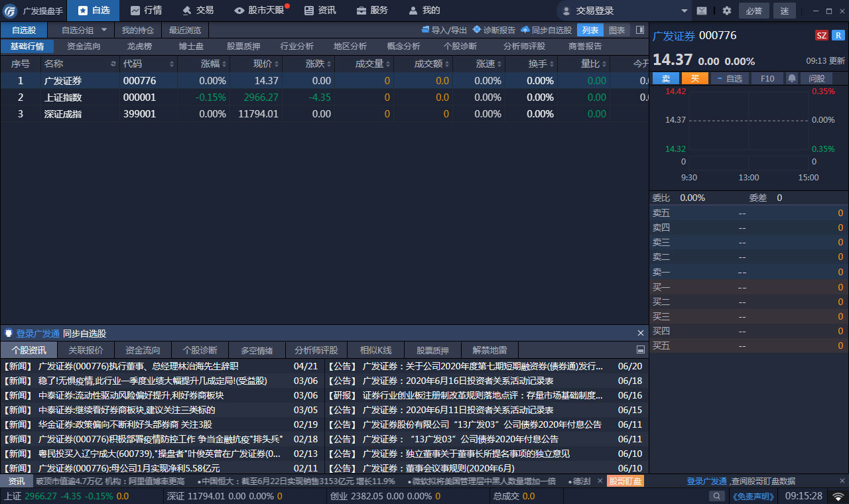Click the SZ market badge

coord(822,35)
